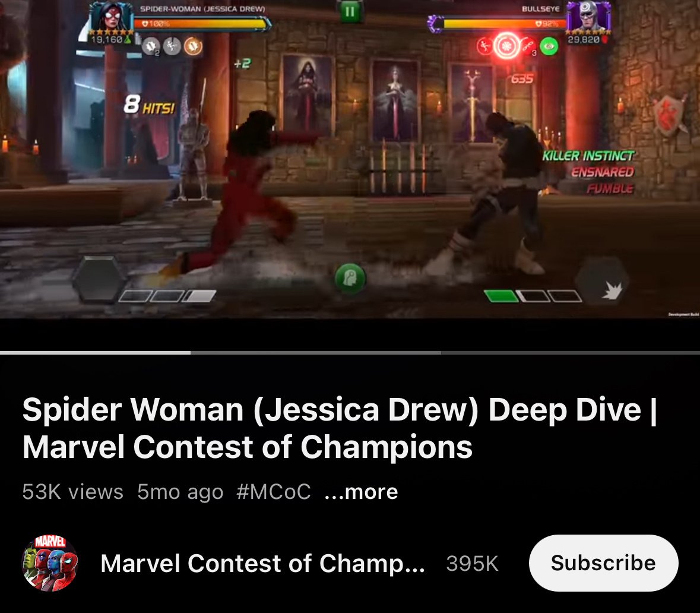Seek using the video progress bar

tap(350, 352)
